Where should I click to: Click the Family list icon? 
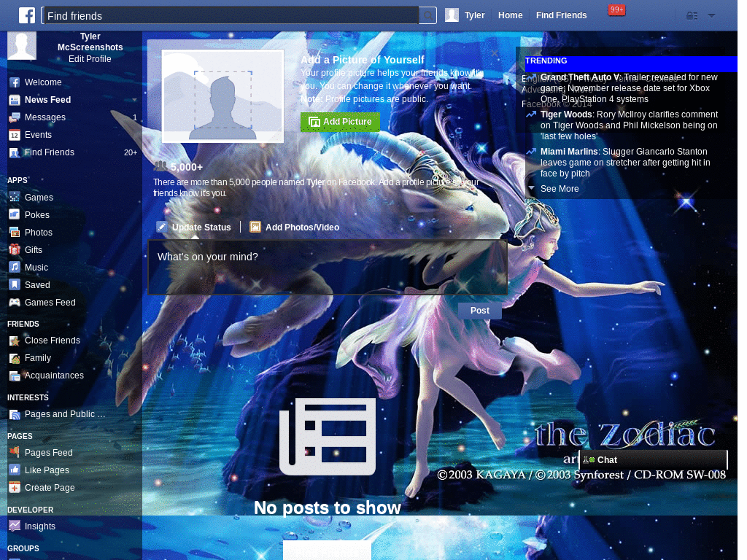(15, 358)
